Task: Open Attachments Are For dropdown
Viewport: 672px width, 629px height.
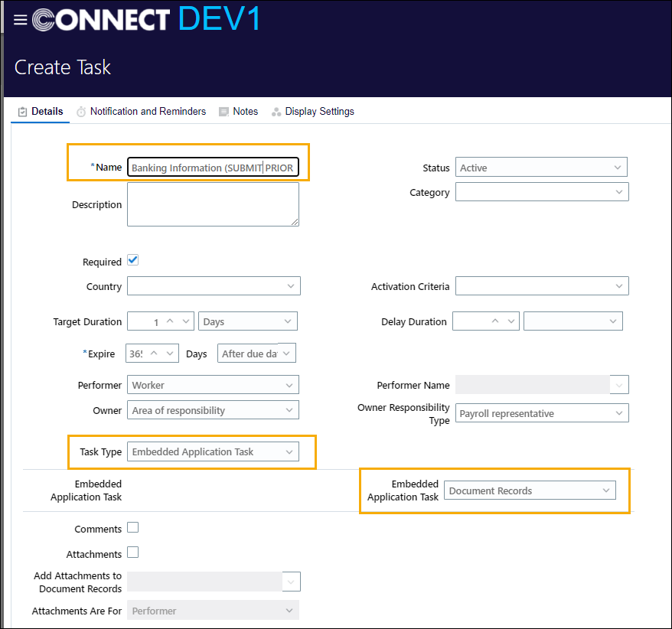Action: click(x=213, y=610)
